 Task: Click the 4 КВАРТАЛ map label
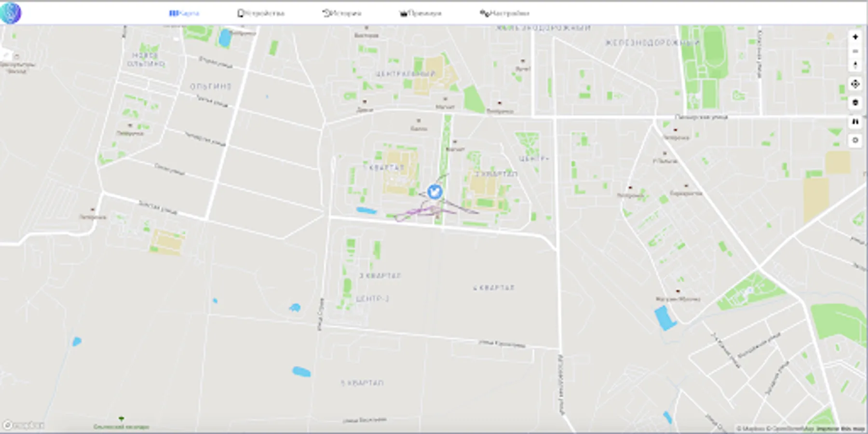pos(494,288)
